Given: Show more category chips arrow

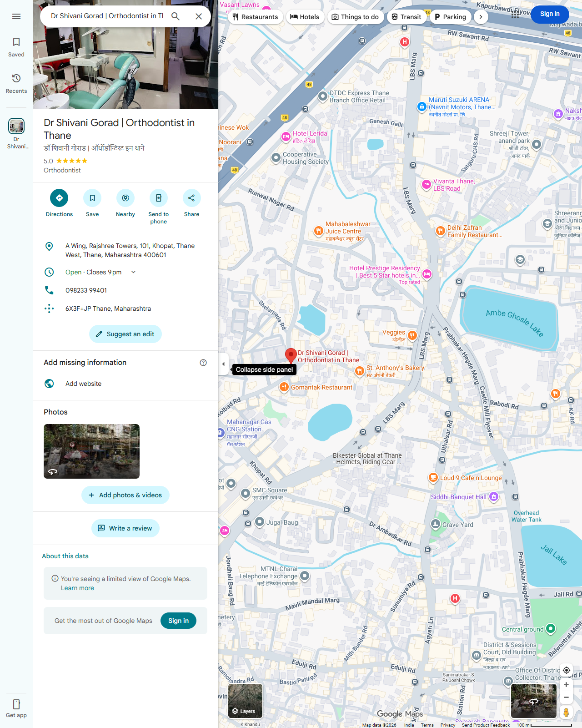Looking at the screenshot, I should (481, 17).
